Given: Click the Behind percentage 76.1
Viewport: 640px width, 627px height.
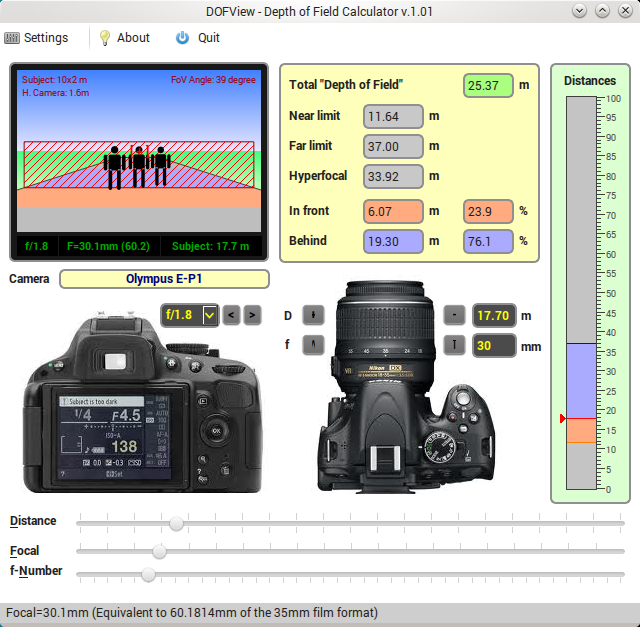Looking at the screenshot, I should [488, 241].
